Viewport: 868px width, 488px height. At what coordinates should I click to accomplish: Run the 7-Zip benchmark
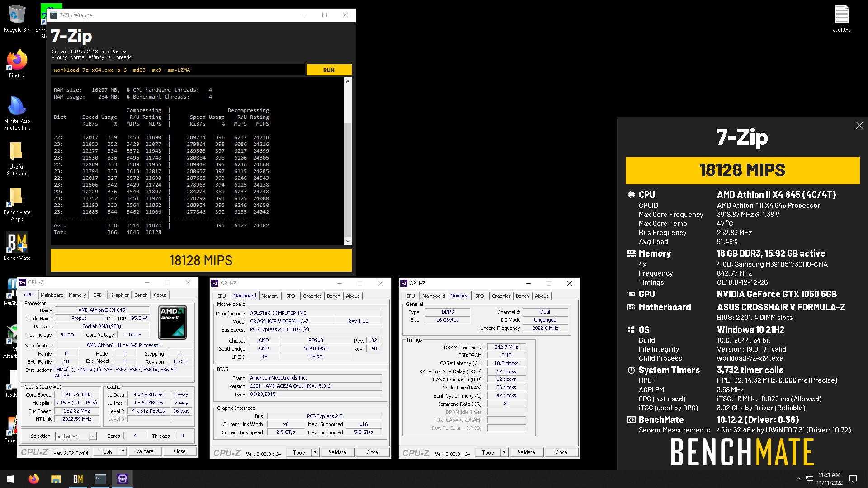tap(329, 70)
